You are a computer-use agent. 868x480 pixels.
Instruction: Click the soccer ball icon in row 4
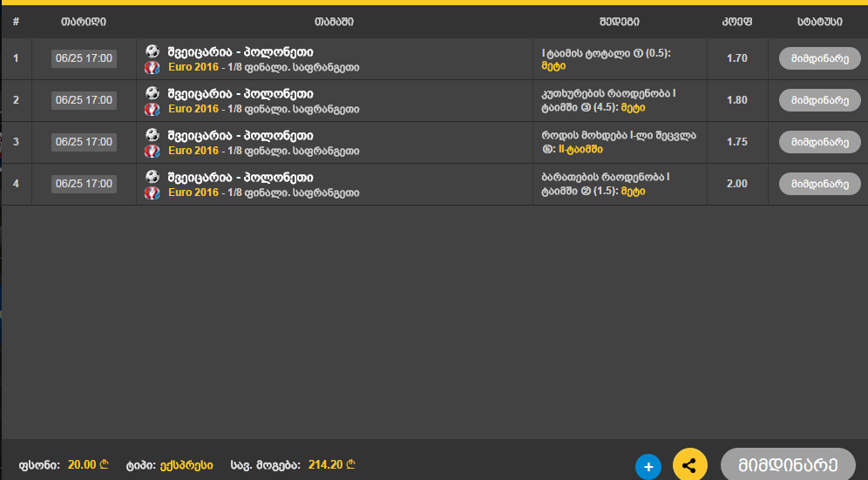153,177
